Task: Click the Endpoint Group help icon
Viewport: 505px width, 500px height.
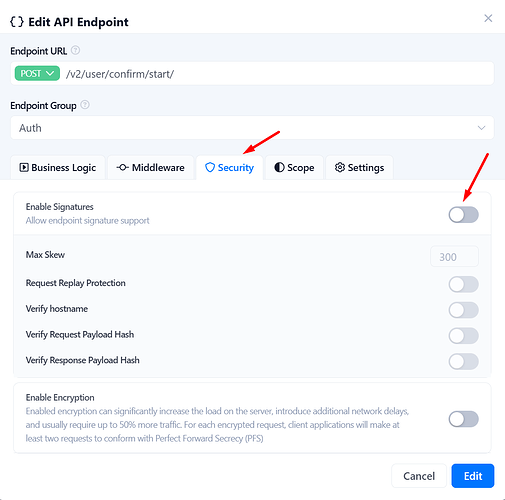Action: pyautogui.click(x=85, y=105)
